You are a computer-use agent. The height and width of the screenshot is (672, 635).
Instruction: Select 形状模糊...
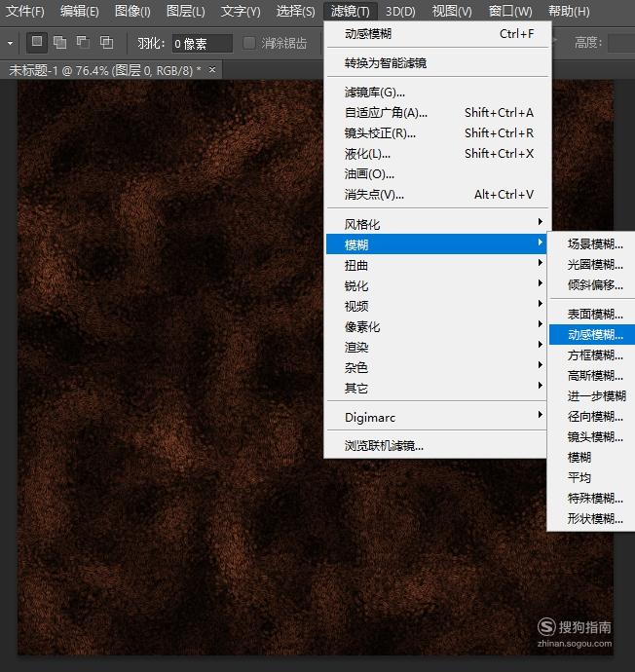pyautogui.click(x=592, y=519)
